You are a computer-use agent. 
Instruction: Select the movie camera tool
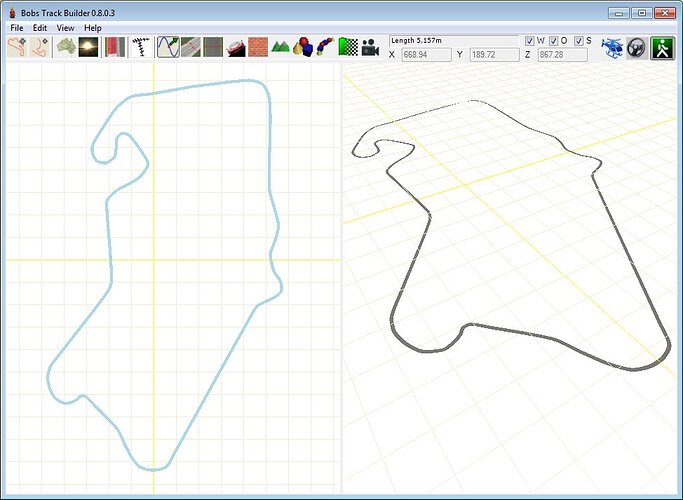click(x=370, y=47)
